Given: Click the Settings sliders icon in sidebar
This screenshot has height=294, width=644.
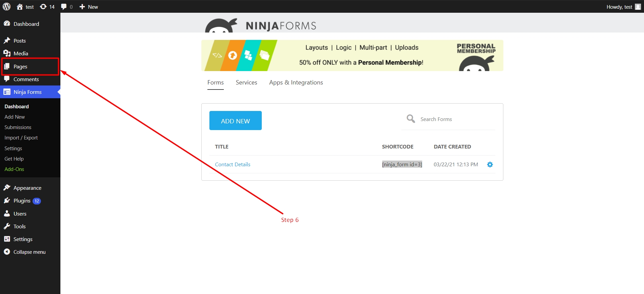Looking at the screenshot, I should coord(7,239).
